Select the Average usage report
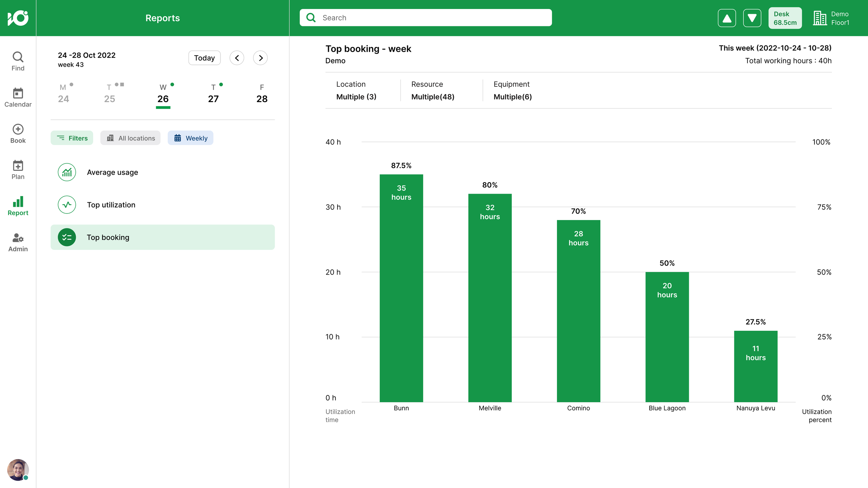 click(162, 172)
